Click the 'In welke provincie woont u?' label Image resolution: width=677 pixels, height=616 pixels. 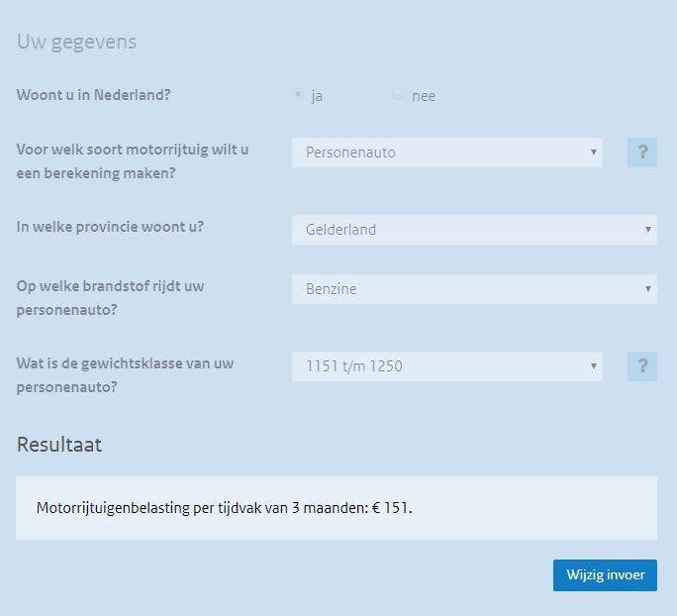click(110, 227)
